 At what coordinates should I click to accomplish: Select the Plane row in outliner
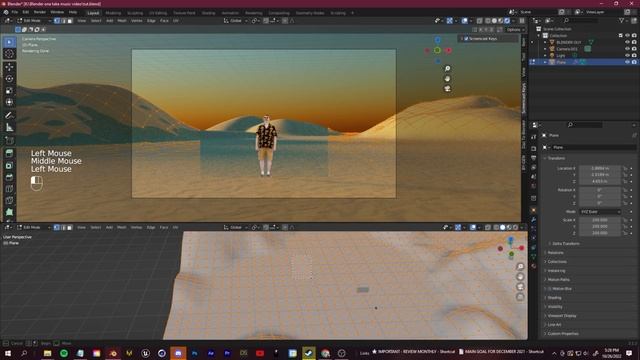pyautogui.click(x=584, y=62)
